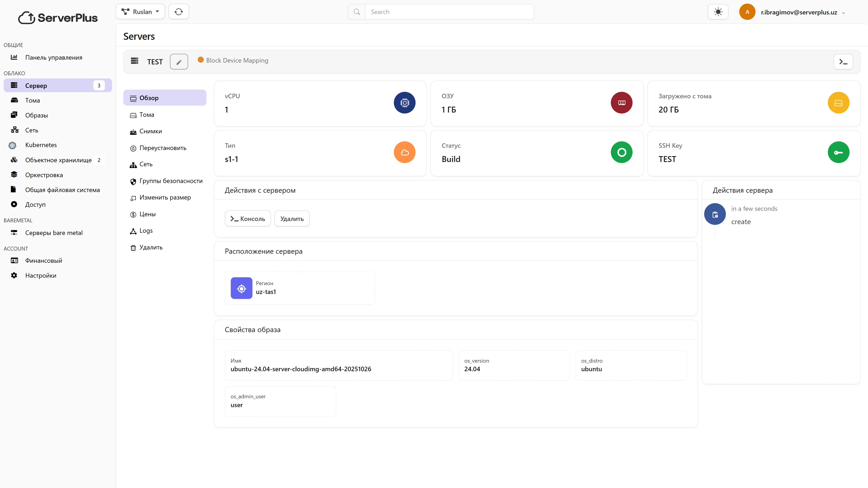Screen dimensions: 868x488
Task: Click the Консоль button
Action: pyautogui.click(x=248, y=219)
